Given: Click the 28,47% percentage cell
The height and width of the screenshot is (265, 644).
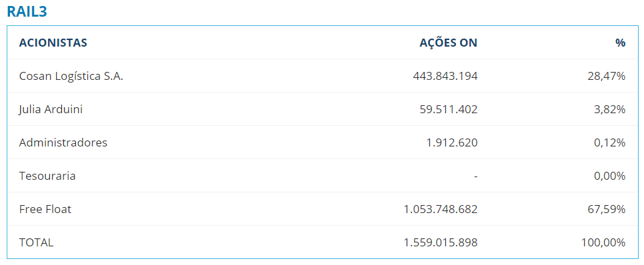Looking at the screenshot, I should pyautogui.click(x=607, y=77).
